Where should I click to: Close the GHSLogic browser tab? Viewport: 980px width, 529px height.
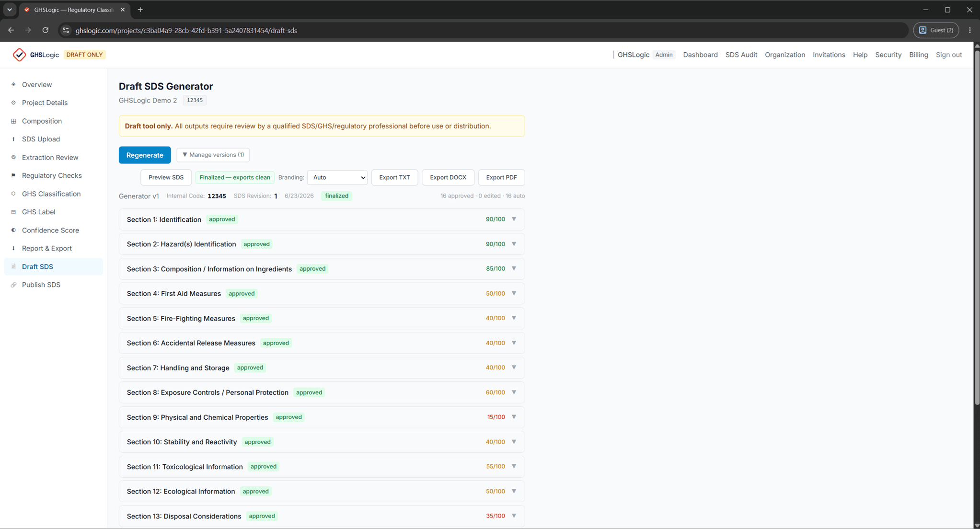[x=123, y=10]
